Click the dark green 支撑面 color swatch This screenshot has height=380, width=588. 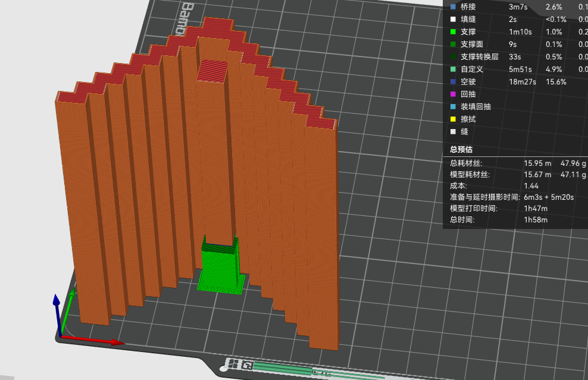pos(453,44)
